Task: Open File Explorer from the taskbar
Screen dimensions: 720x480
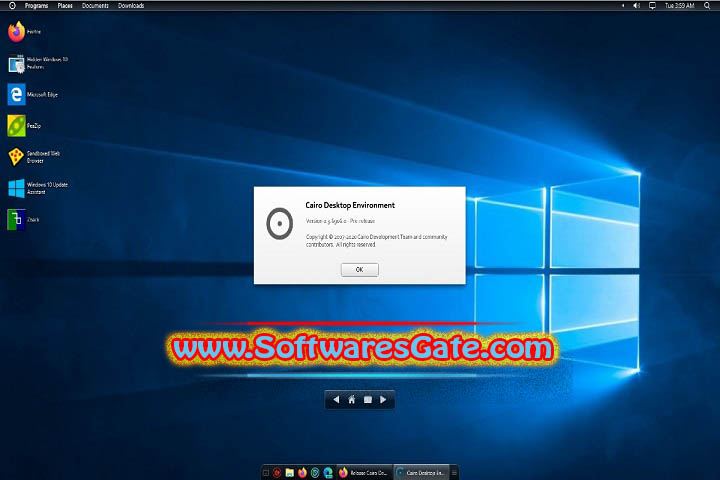Action: 289,473
